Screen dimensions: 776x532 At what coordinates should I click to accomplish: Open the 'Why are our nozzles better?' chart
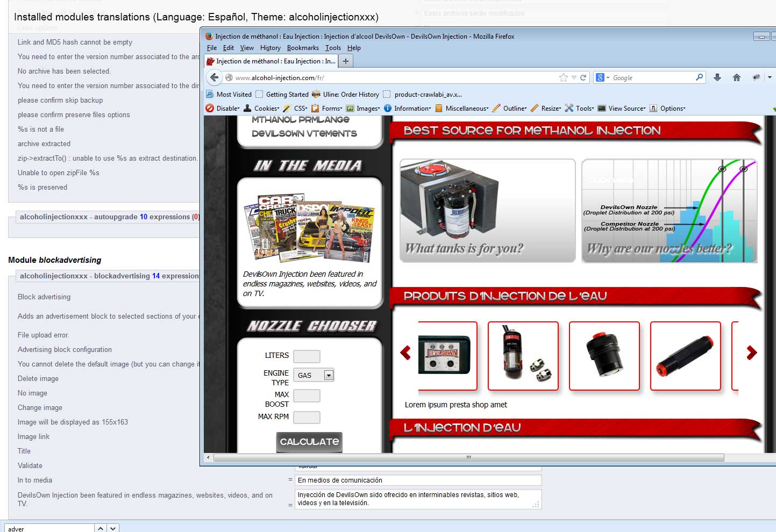click(670, 211)
